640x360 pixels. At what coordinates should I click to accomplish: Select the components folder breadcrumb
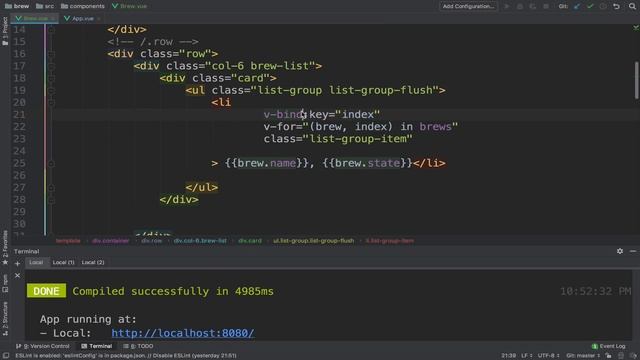[x=83, y=6]
